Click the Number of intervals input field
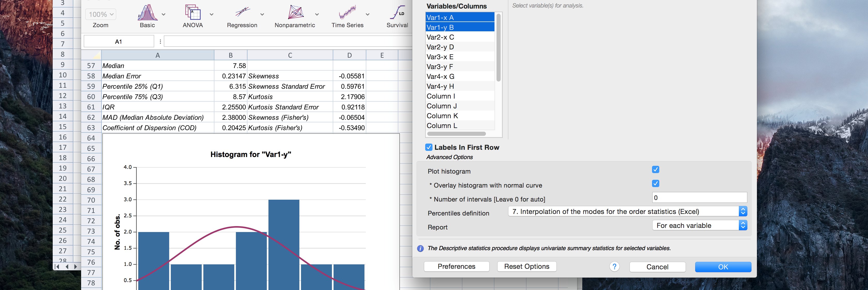Image resolution: width=868 pixels, height=290 pixels. pyautogui.click(x=700, y=197)
